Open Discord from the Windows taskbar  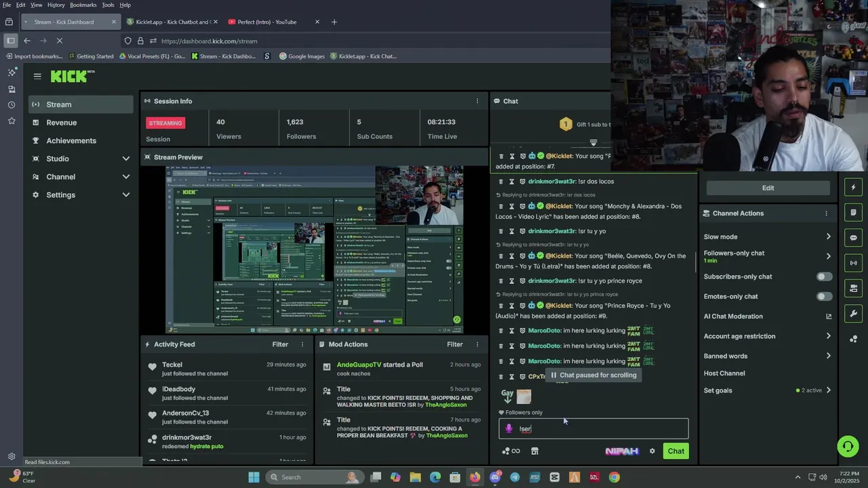pos(494,477)
